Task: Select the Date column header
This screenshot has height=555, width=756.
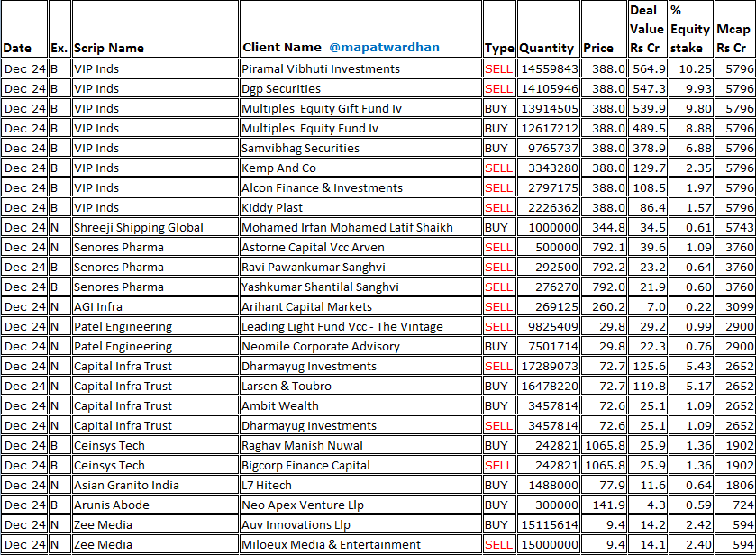Action: [x=17, y=49]
